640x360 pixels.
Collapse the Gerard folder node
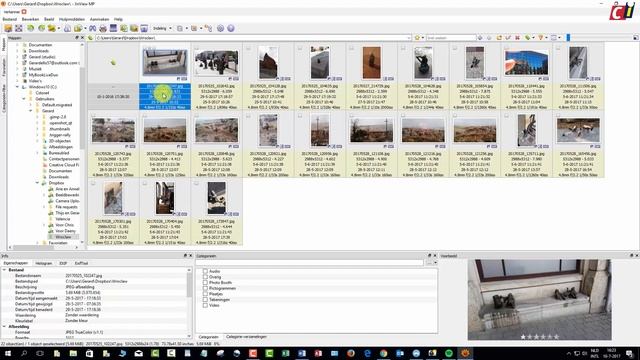pos(31,111)
